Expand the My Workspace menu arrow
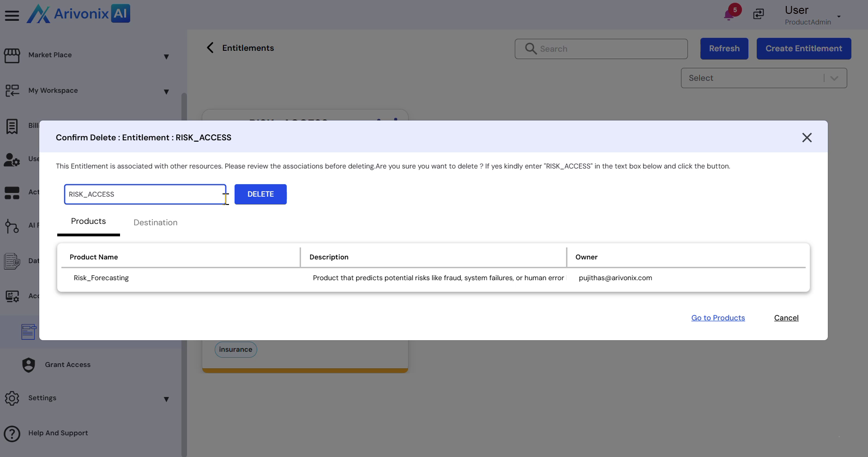The image size is (868, 457). 166,92
